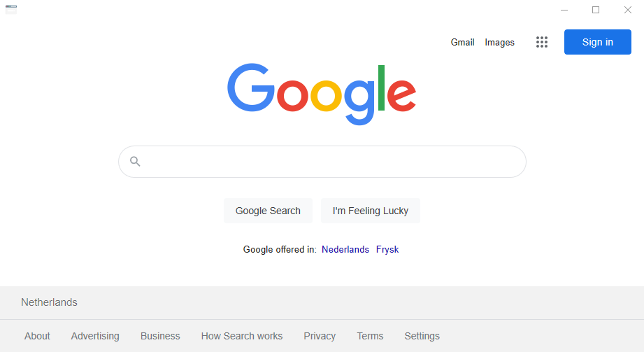The height and width of the screenshot is (352, 644).
Task: Open the Settings footer menu
Action: 422,336
